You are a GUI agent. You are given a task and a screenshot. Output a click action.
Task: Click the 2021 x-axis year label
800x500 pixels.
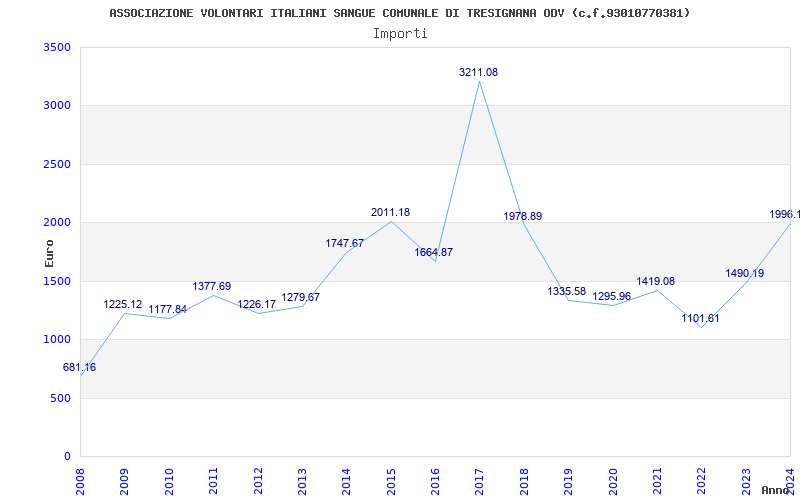click(657, 481)
